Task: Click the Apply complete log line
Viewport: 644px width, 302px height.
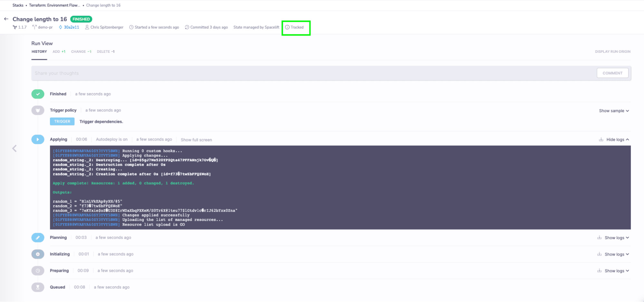Action: click(123, 183)
